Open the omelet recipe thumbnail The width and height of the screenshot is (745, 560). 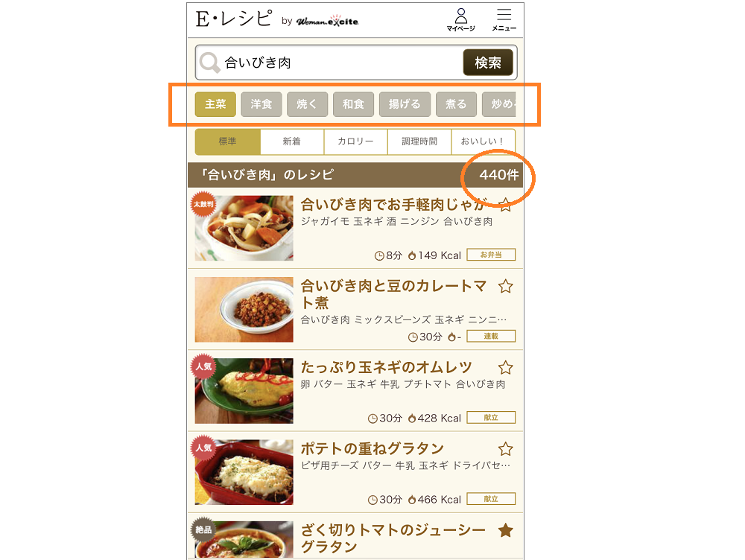(x=244, y=391)
